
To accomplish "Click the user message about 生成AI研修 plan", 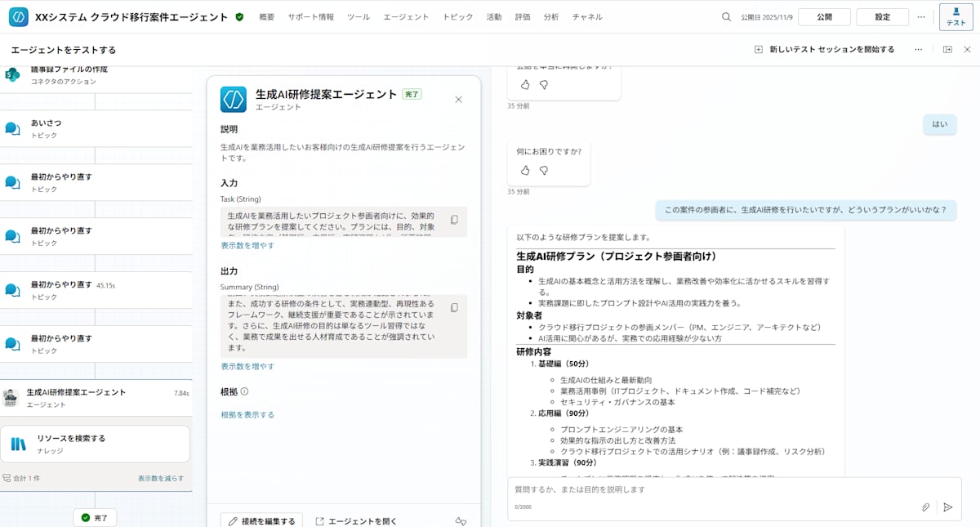I will (805, 210).
